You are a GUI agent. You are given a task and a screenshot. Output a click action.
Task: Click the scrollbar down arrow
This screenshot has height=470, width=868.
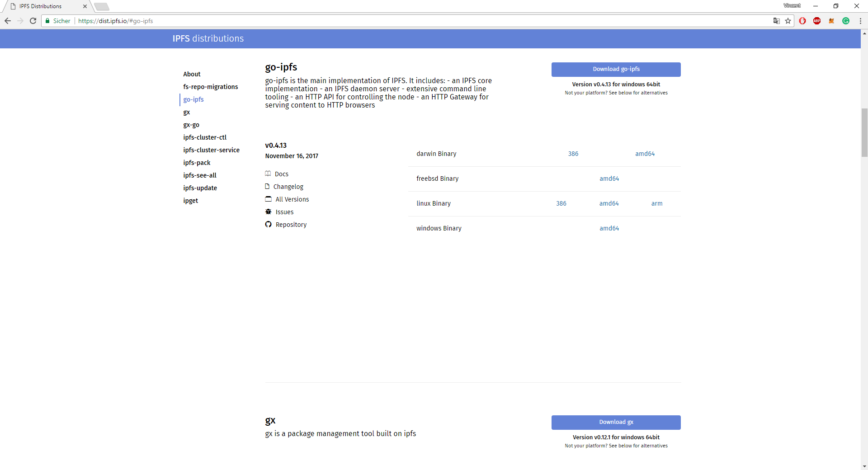pos(864,466)
